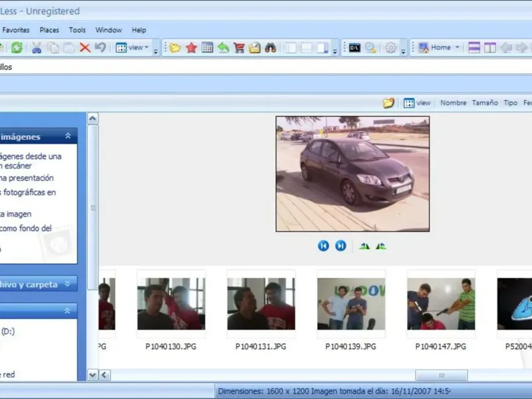Image resolution: width=532 pixels, height=399 pixels.
Task: Click the sidebar scroll down arrow
Action: (92, 375)
